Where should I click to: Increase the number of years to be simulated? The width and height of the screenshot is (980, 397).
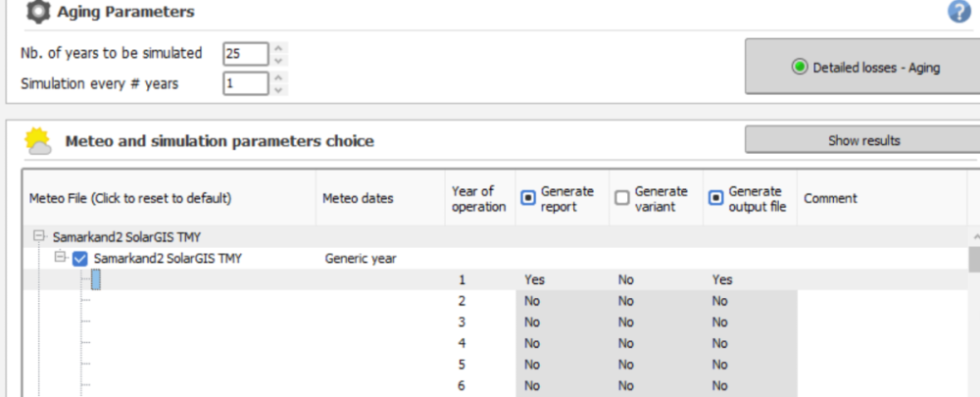(x=278, y=47)
